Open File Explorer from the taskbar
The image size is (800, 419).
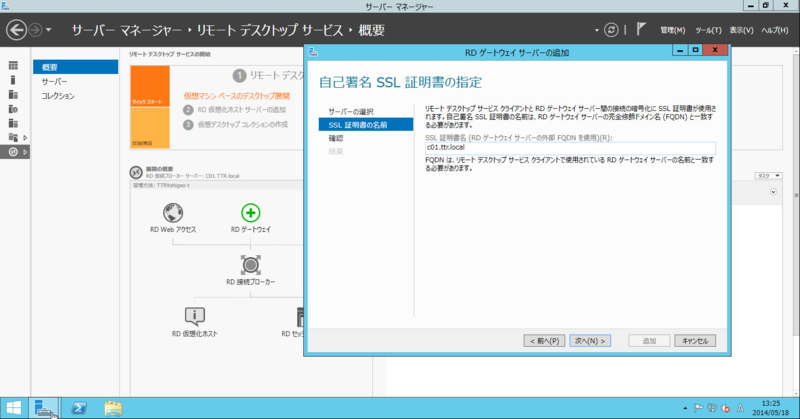pyautogui.click(x=113, y=408)
